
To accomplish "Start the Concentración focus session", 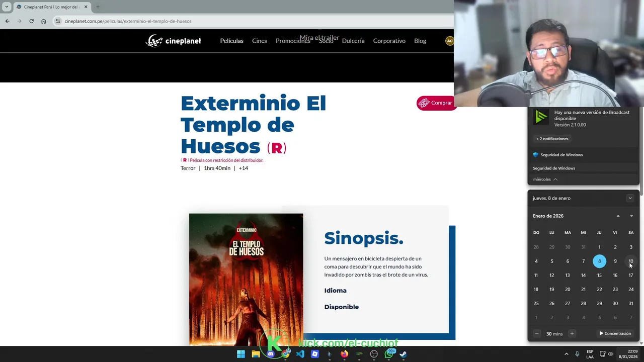I will pos(615,333).
